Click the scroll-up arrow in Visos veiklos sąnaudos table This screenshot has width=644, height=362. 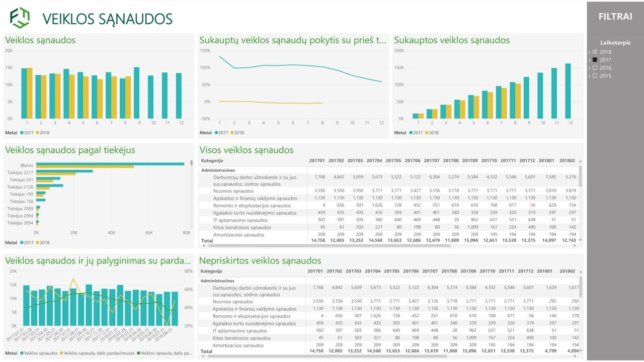pyautogui.click(x=581, y=162)
